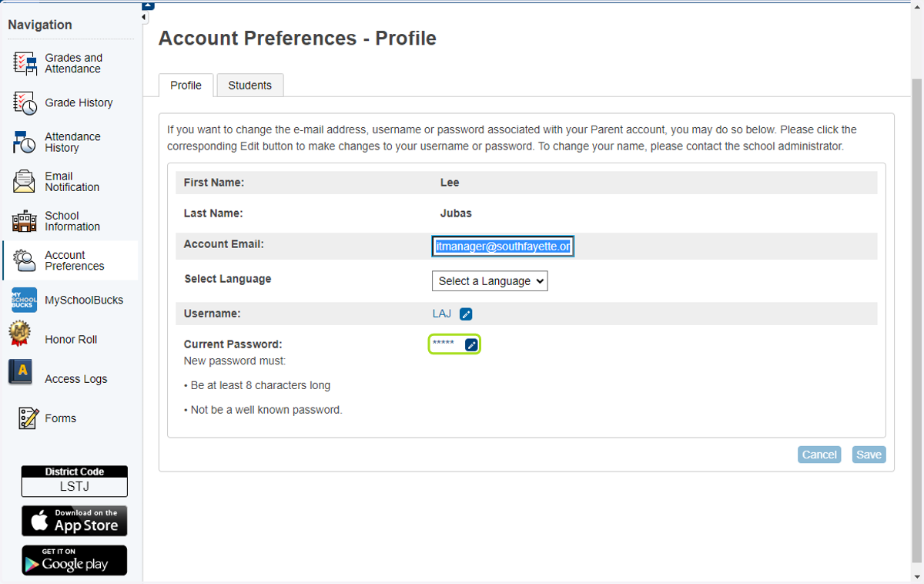Viewport: 924px width, 584px height.
Task: Go to MySchoolBucks link
Action: coord(84,300)
